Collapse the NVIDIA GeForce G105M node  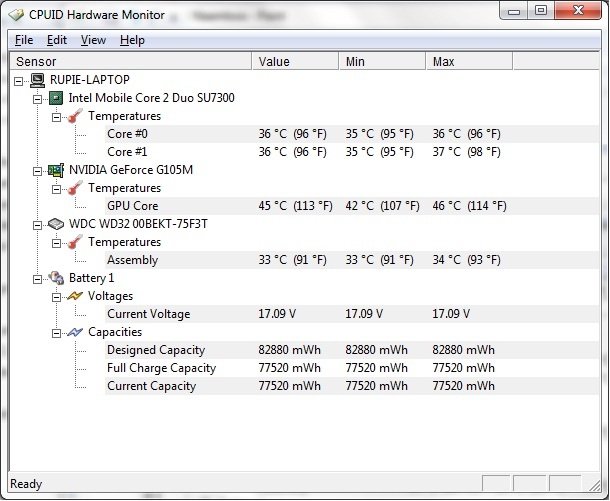pyautogui.click(x=37, y=171)
